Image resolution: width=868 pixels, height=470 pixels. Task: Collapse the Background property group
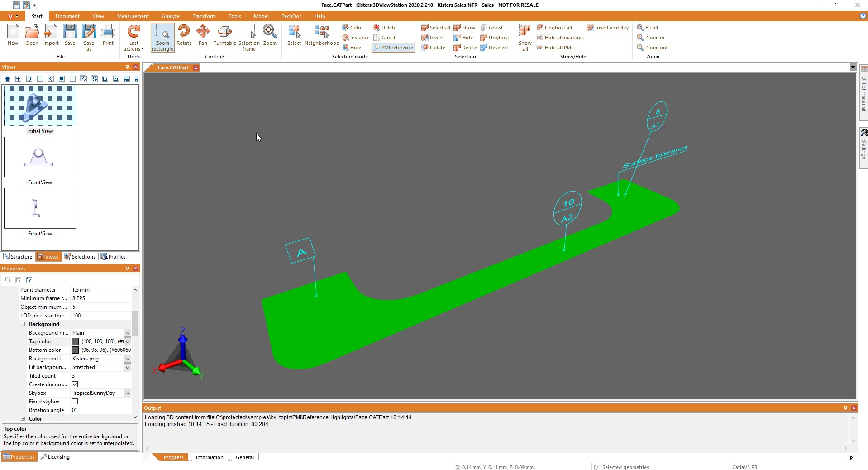23,324
